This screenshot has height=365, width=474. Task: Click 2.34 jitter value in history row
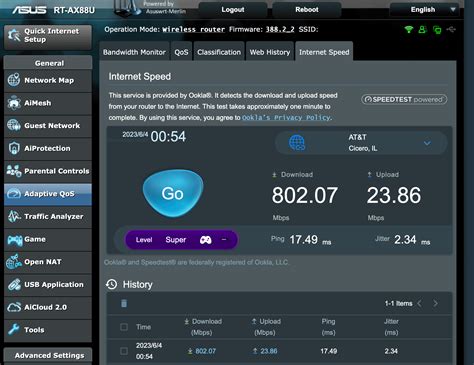[391, 351]
